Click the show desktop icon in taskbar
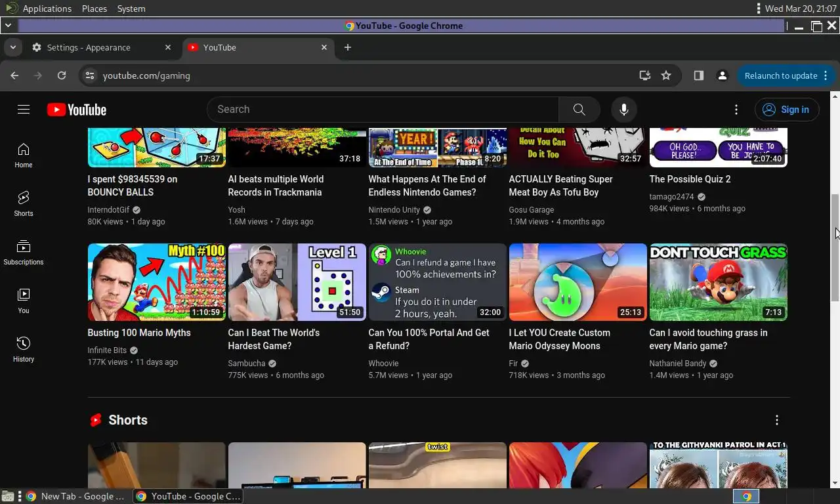 coord(8,496)
